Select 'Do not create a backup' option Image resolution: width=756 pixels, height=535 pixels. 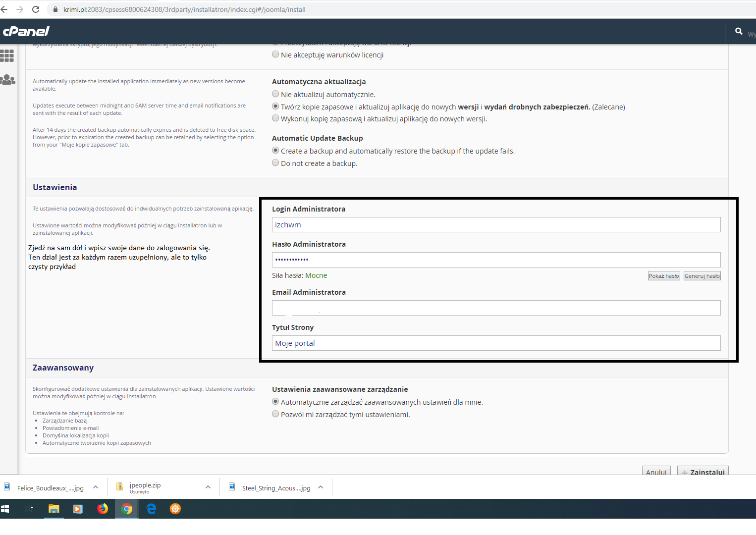(x=275, y=162)
